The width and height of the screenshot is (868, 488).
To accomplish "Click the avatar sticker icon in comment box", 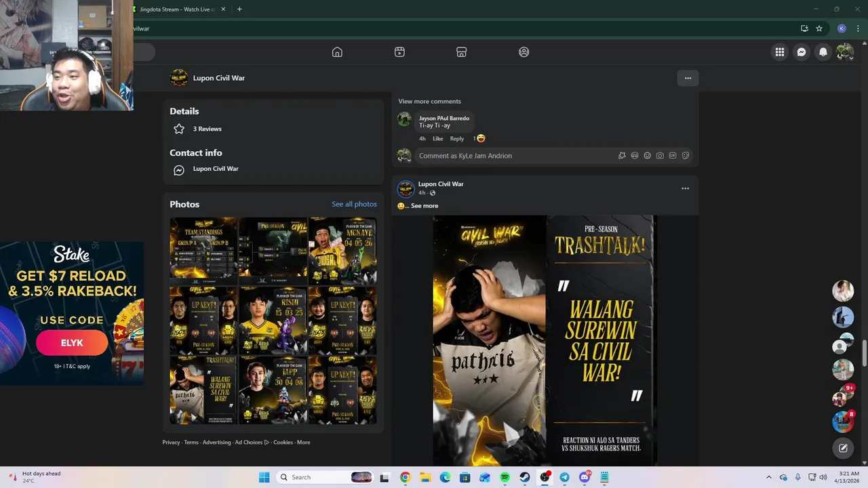I will point(635,156).
